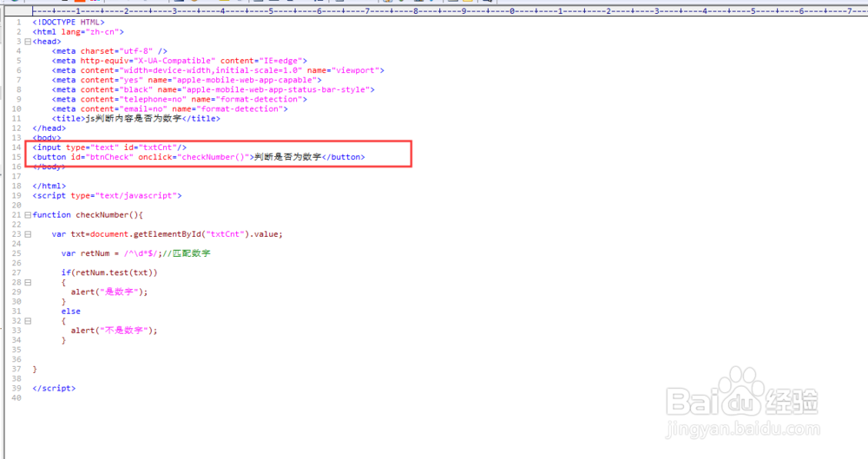Click the var retNum regex line

[136, 253]
